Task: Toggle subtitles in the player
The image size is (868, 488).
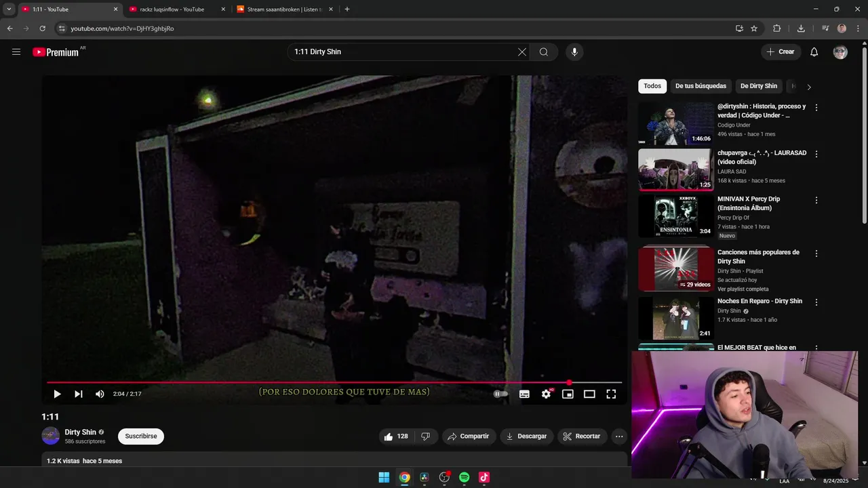Action: (524, 394)
